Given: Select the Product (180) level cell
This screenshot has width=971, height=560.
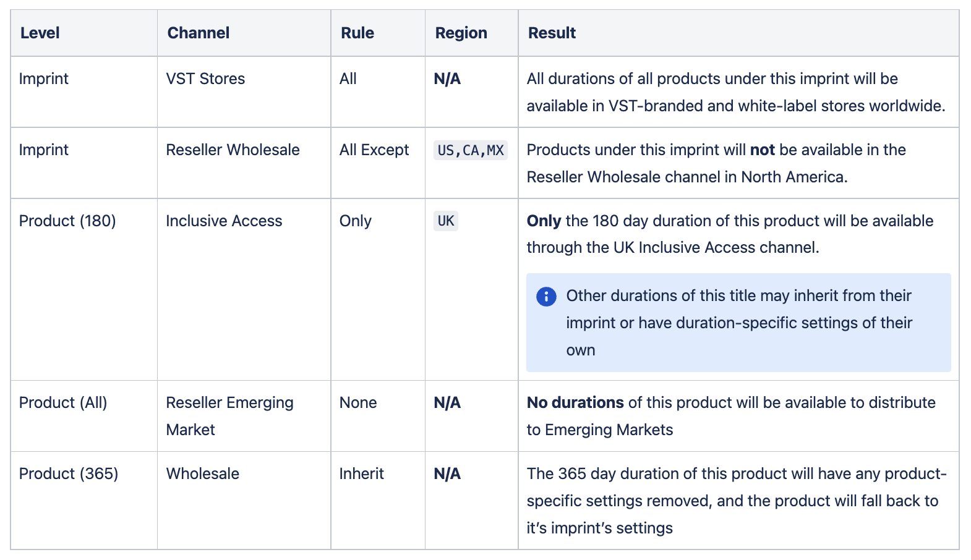Looking at the screenshot, I should 83,289.
